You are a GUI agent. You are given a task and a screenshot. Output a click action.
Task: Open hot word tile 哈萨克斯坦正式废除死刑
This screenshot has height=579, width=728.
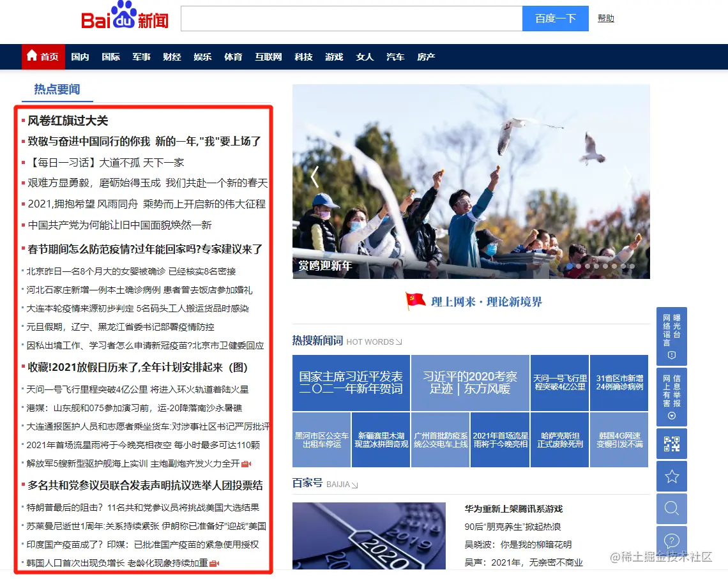click(x=559, y=440)
